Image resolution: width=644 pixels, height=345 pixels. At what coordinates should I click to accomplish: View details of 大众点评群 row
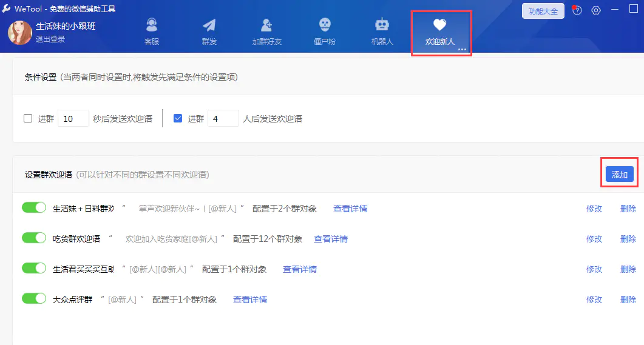pyautogui.click(x=249, y=300)
